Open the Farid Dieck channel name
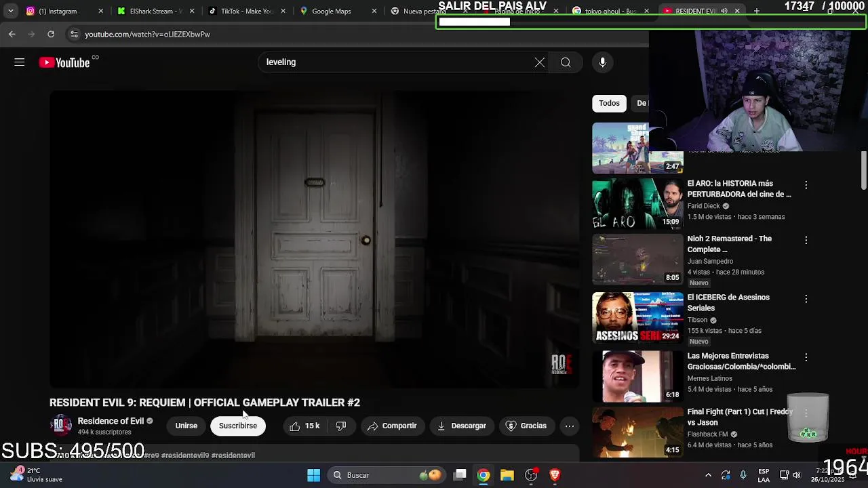 [704, 206]
